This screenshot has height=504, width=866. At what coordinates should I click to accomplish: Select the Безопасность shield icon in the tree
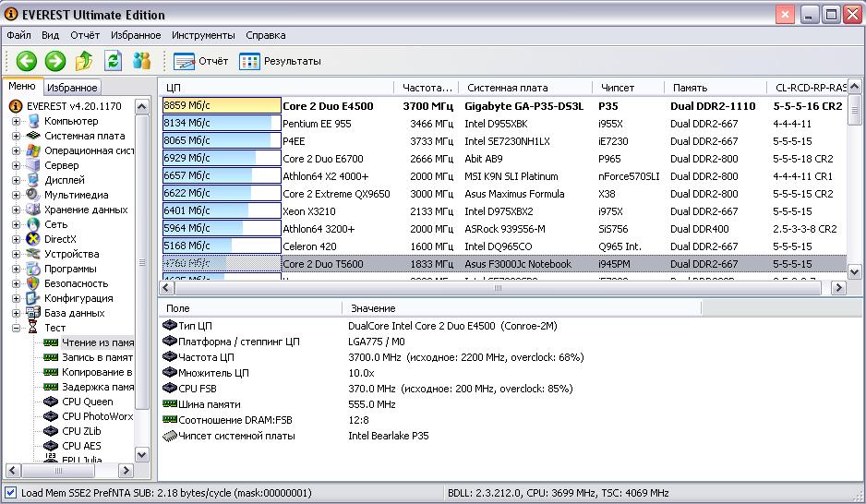pyautogui.click(x=34, y=283)
